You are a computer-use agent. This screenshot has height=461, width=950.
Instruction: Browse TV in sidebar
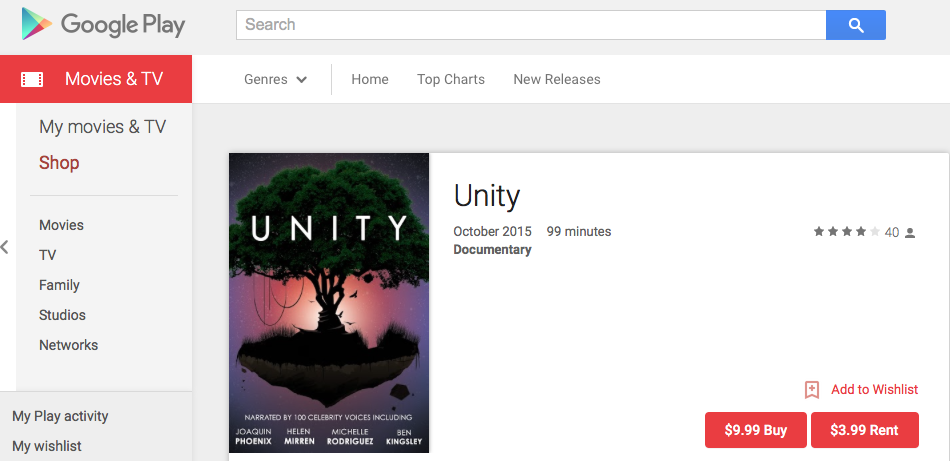[47, 255]
